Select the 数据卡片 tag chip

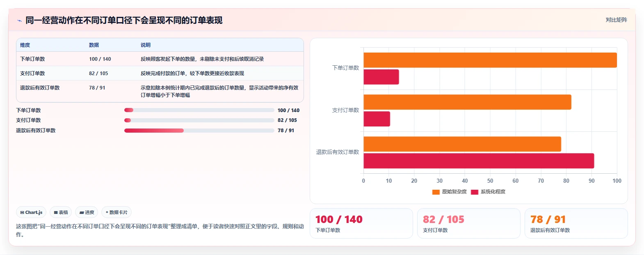coord(116,212)
